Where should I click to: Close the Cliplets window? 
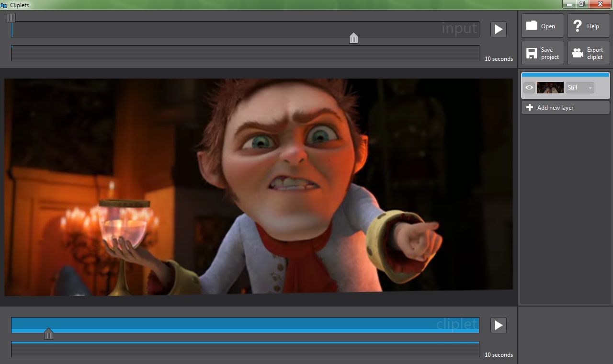600,4
